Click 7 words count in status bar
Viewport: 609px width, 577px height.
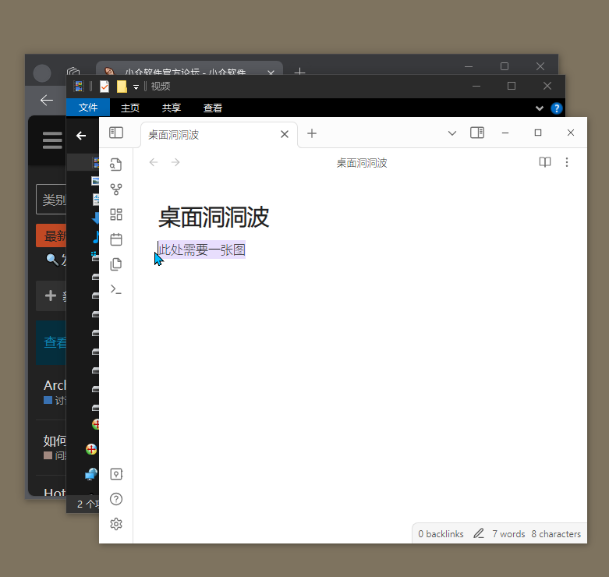pyautogui.click(x=508, y=534)
